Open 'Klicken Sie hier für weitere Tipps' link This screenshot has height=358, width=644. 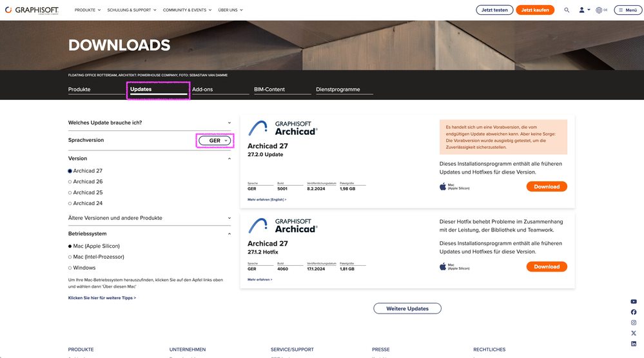coord(102,298)
